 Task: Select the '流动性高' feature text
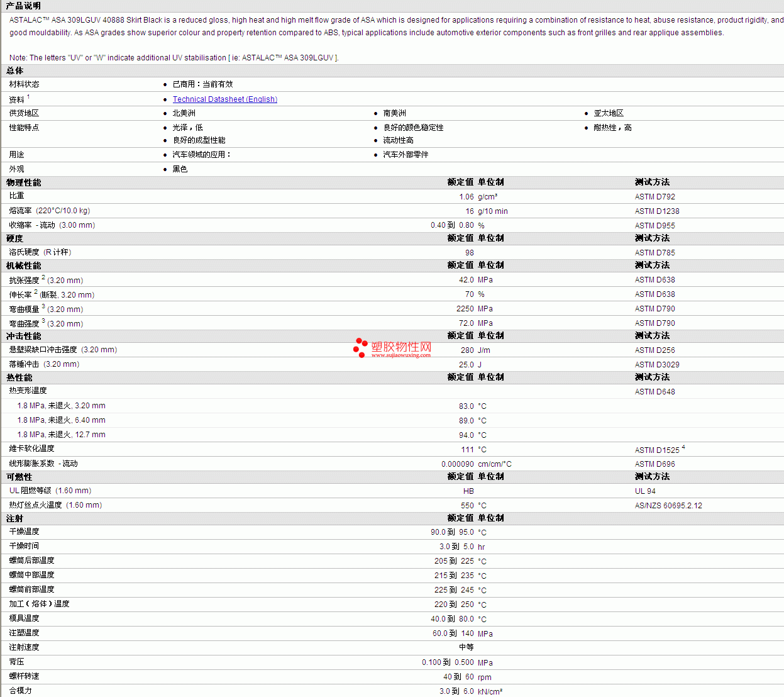pos(399,140)
